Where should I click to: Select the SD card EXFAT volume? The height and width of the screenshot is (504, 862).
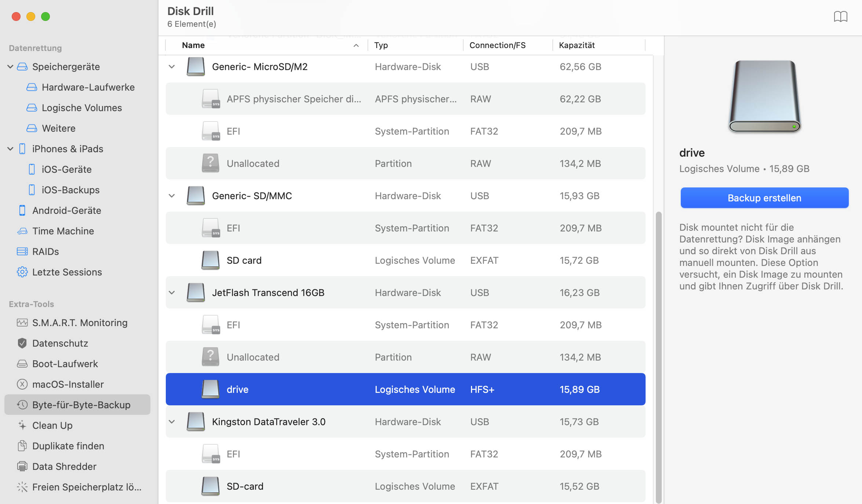tap(244, 260)
